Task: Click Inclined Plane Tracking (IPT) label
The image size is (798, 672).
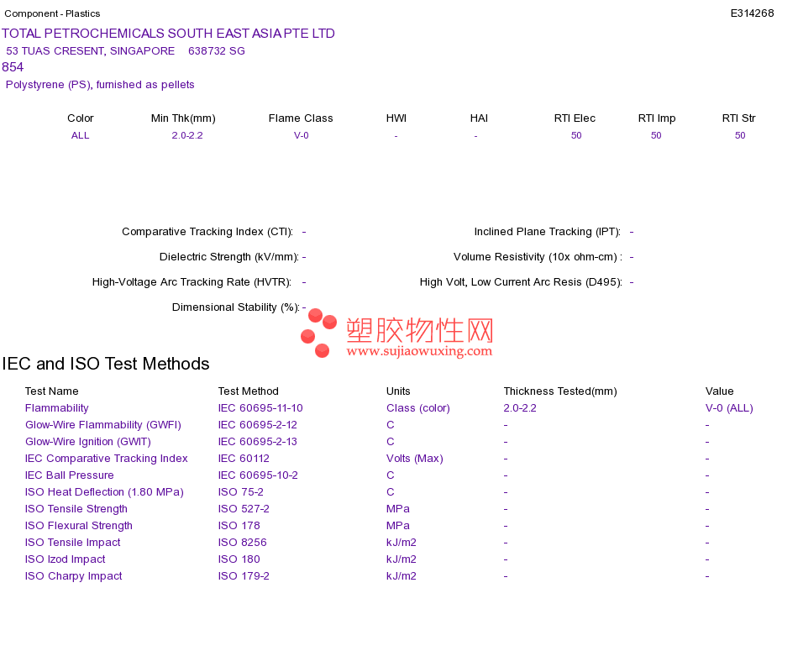Action: point(548,232)
